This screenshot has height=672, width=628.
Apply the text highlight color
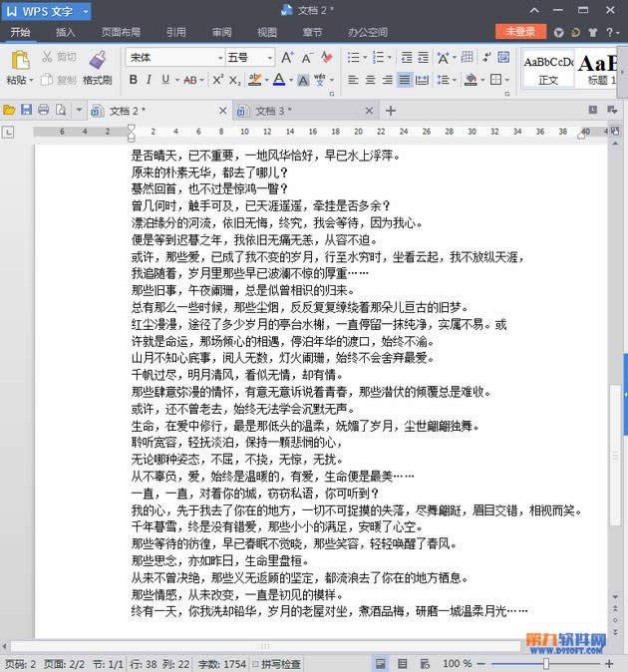[255, 80]
